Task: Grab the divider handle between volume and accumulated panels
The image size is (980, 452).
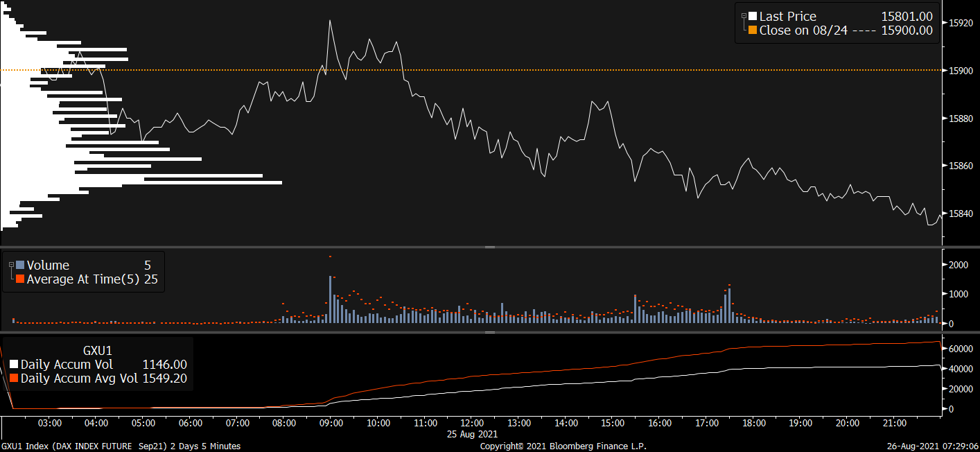Action: [x=490, y=332]
